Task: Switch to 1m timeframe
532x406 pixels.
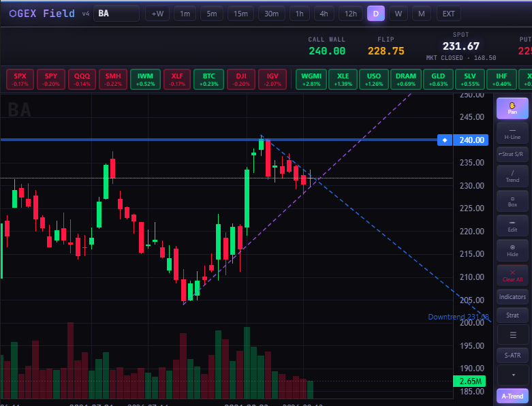Action: 185,14
